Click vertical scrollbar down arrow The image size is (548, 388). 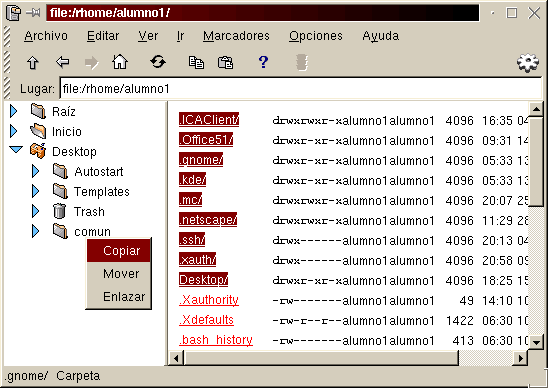pyautogui.click(x=536, y=342)
